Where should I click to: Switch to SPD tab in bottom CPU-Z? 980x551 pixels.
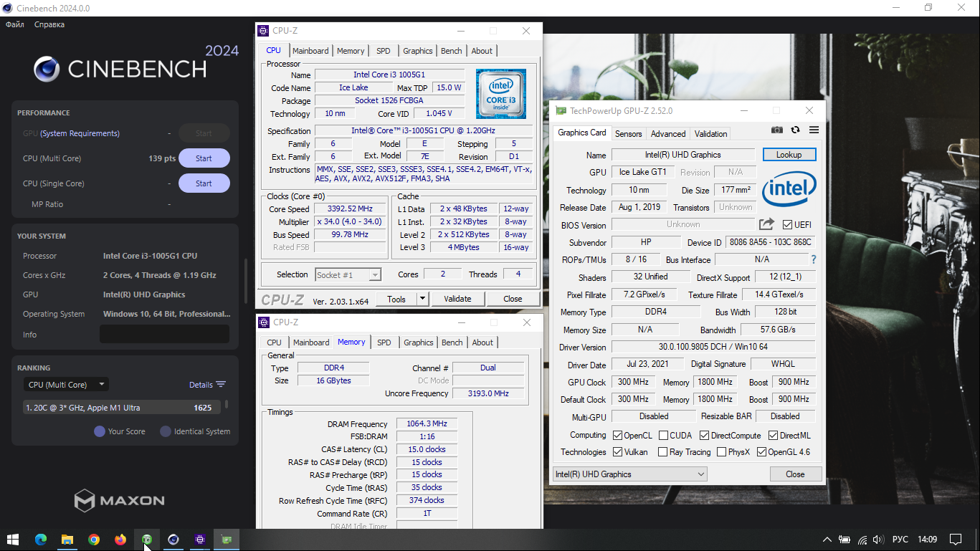click(384, 342)
